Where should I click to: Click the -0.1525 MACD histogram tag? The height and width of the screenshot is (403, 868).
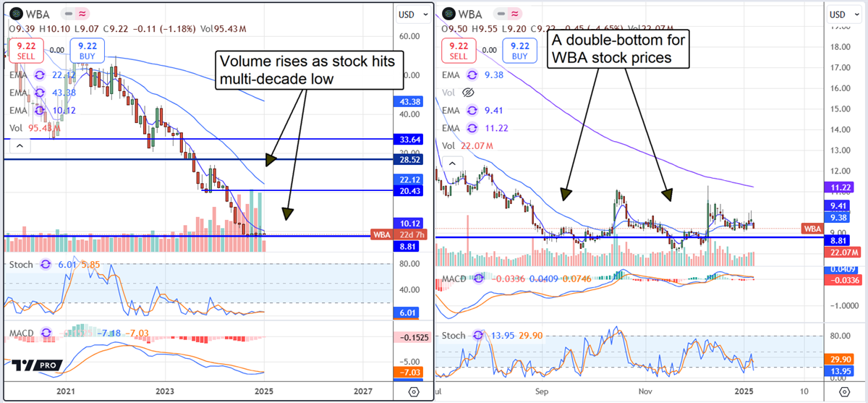pos(414,338)
